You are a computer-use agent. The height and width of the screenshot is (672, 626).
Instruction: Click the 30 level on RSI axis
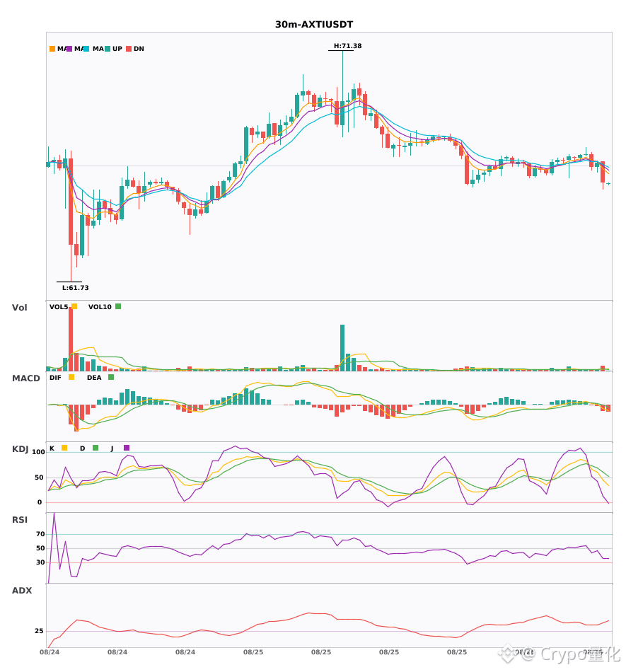click(41, 562)
